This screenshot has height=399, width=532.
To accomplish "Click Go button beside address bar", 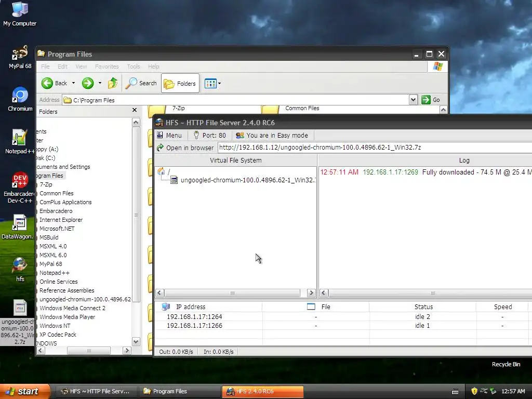I will [x=431, y=100].
